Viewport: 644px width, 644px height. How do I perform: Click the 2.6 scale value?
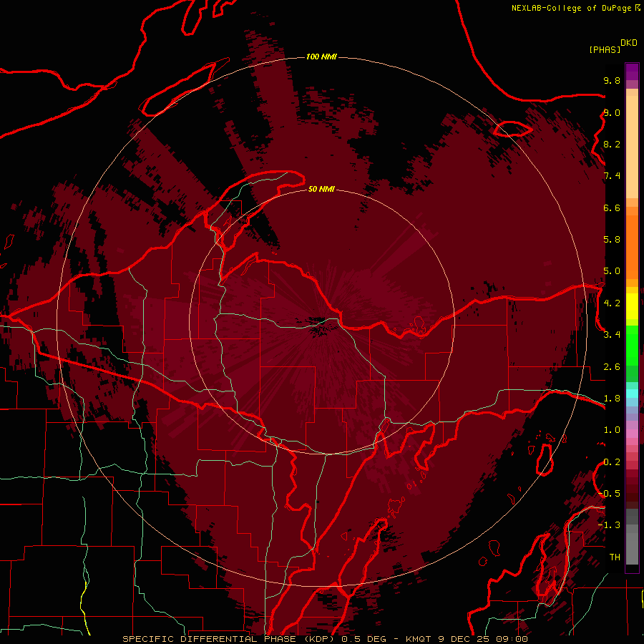[612, 367]
